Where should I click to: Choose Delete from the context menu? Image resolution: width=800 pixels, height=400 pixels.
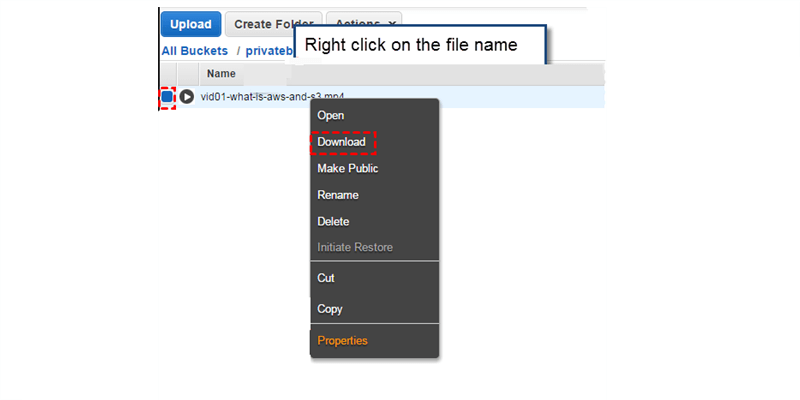point(333,221)
